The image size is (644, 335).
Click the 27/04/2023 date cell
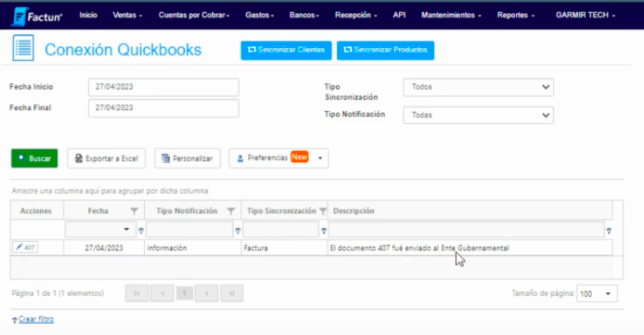[104, 248]
